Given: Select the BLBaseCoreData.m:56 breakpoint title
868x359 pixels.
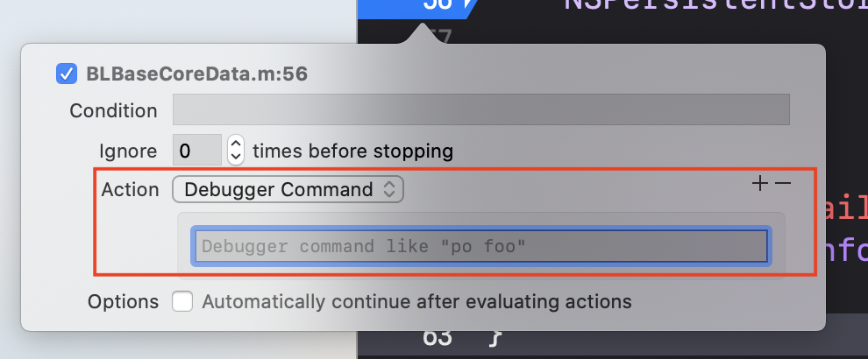Looking at the screenshot, I should click(196, 74).
